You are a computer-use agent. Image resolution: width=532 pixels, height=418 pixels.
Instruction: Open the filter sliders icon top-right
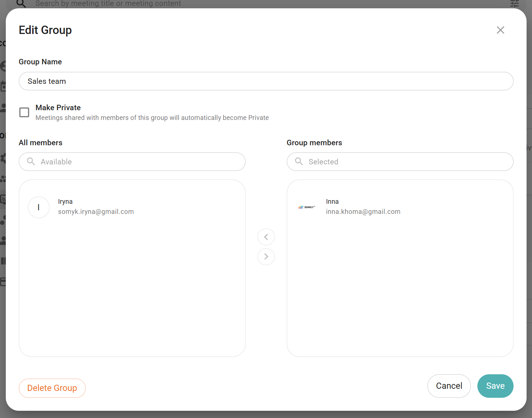tap(514, 4)
